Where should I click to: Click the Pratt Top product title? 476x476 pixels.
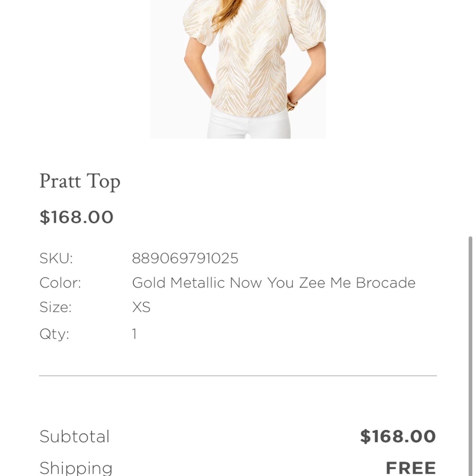[79, 181]
